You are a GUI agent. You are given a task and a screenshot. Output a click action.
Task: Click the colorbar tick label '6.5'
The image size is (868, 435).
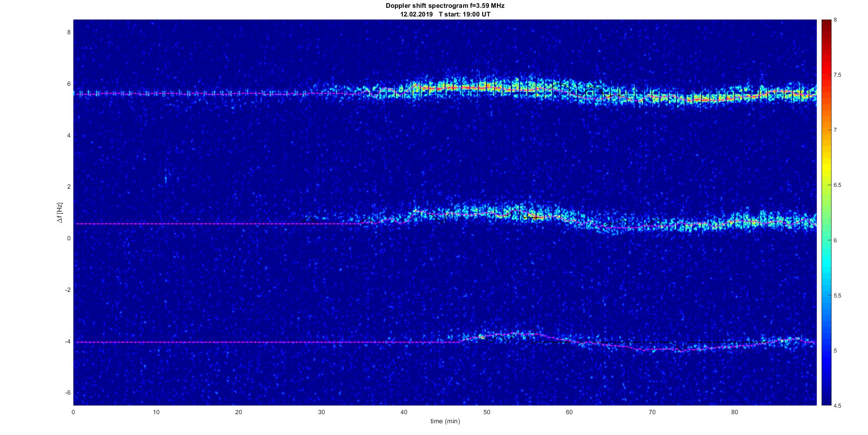click(837, 185)
